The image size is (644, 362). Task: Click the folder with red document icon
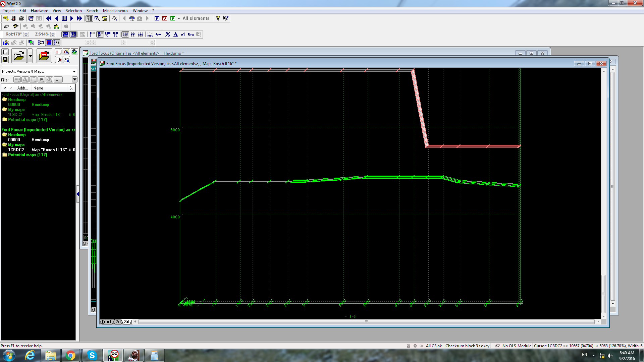[x=44, y=56]
